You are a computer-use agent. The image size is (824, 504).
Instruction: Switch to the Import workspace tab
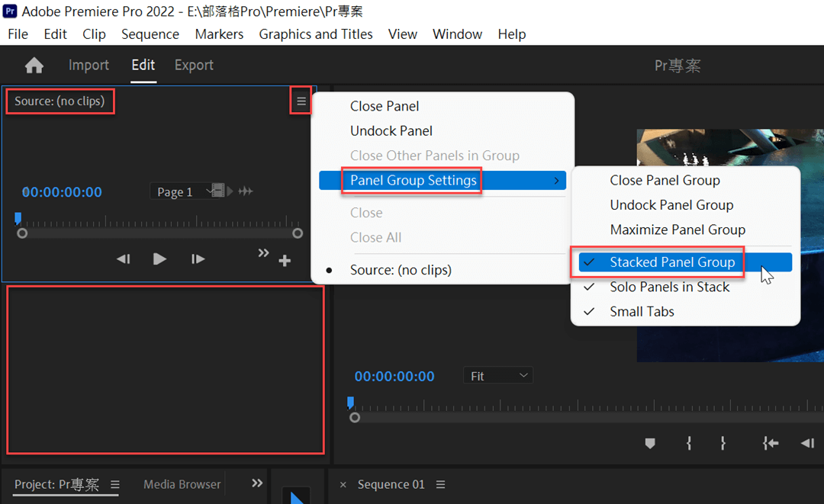pos(89,65)
